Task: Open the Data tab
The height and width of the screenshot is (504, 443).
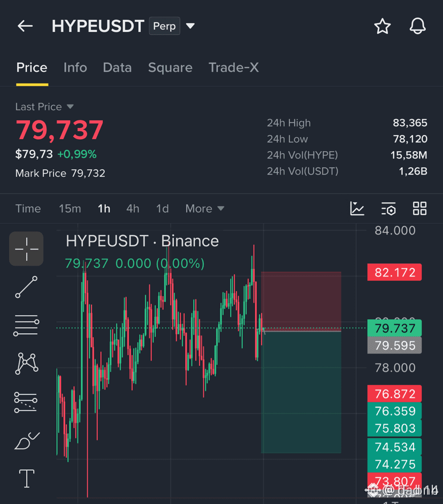Action: click(117, 67)
